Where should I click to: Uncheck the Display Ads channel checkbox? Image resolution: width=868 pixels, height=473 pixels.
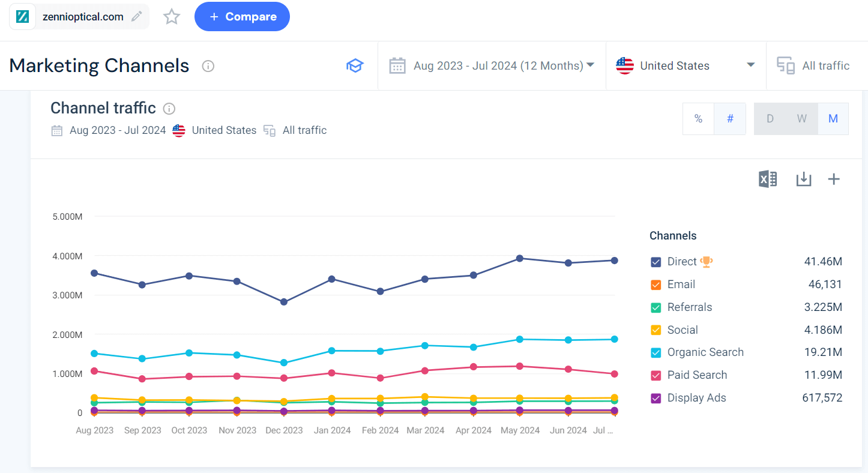pyautogui.click(x=656, y=398)
